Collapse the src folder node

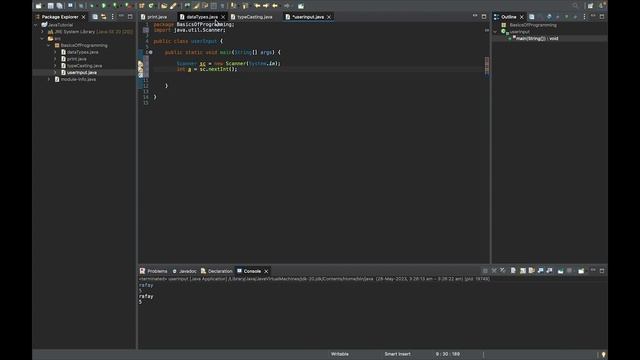(42, 38)
